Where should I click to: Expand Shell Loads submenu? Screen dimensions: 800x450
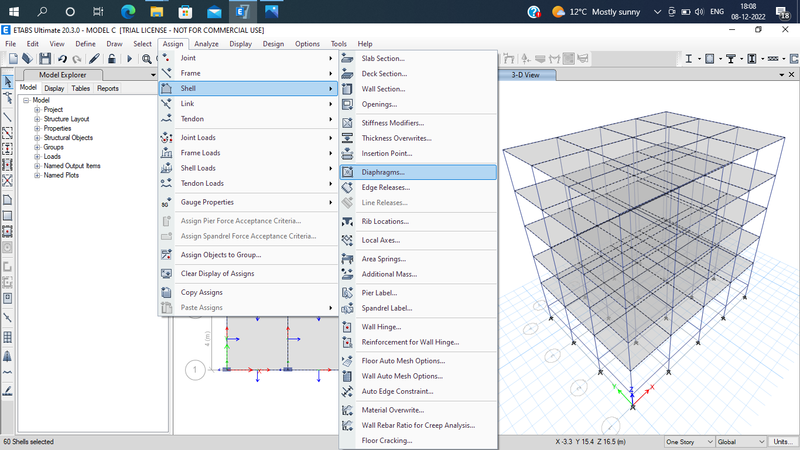(248, 168)
